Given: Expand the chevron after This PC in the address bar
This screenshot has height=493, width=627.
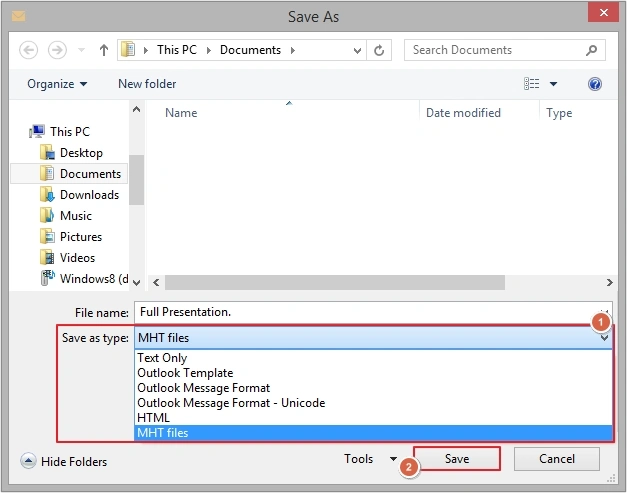Looking at the screenshot, I should click(x=209, y=50).
